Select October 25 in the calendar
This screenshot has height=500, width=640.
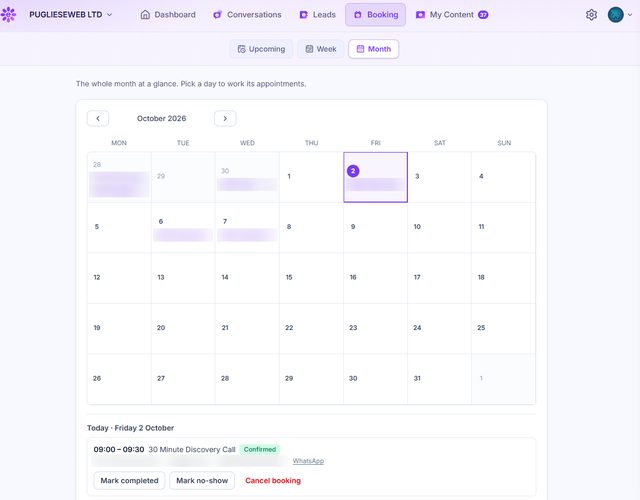click(x=504, y=329)
